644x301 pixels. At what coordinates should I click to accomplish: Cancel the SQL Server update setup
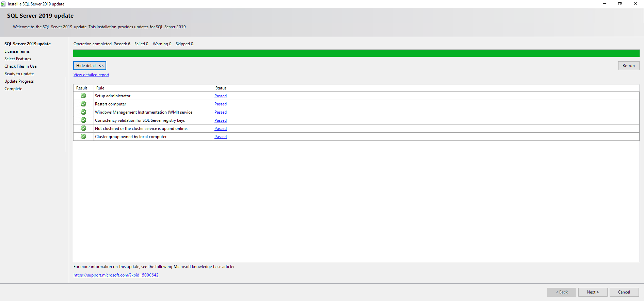[624, 292]
